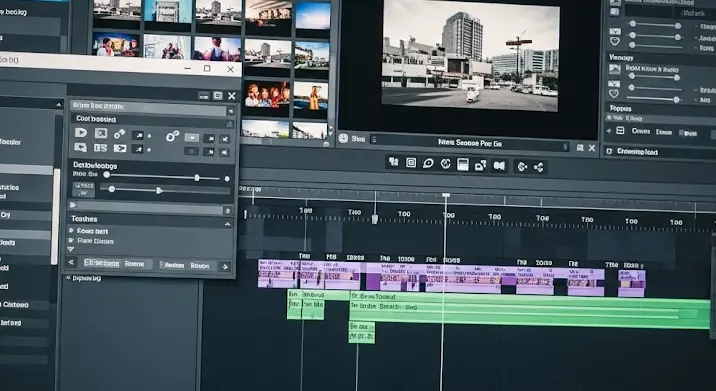The width and height of the screenshot is (716, 391).
Task: Select the Riane Etioees list item
Action: [x=95, y=241]
